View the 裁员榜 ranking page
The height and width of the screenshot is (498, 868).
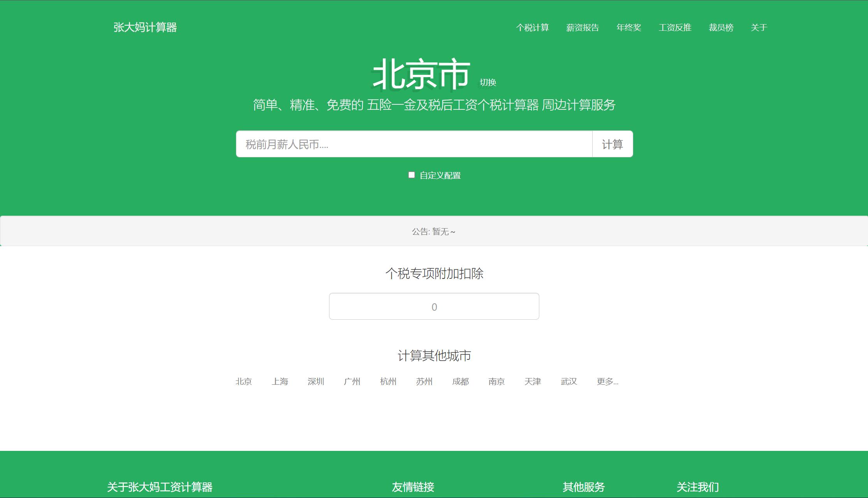click(720, 28)
